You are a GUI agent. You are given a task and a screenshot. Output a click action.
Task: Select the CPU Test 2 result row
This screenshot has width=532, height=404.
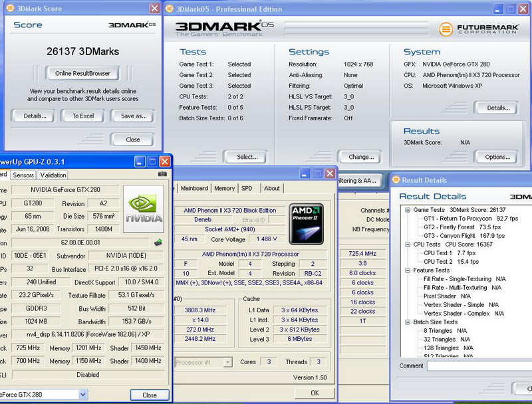point(451,262)
